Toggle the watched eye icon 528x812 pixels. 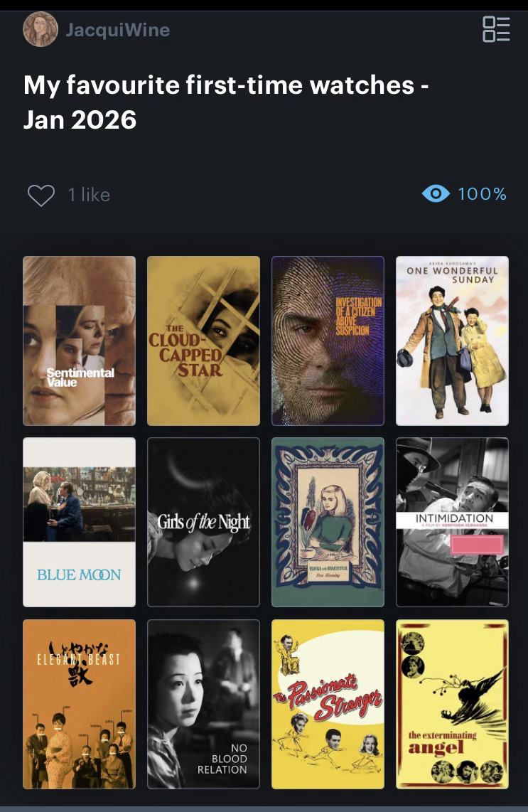point(436,193)
